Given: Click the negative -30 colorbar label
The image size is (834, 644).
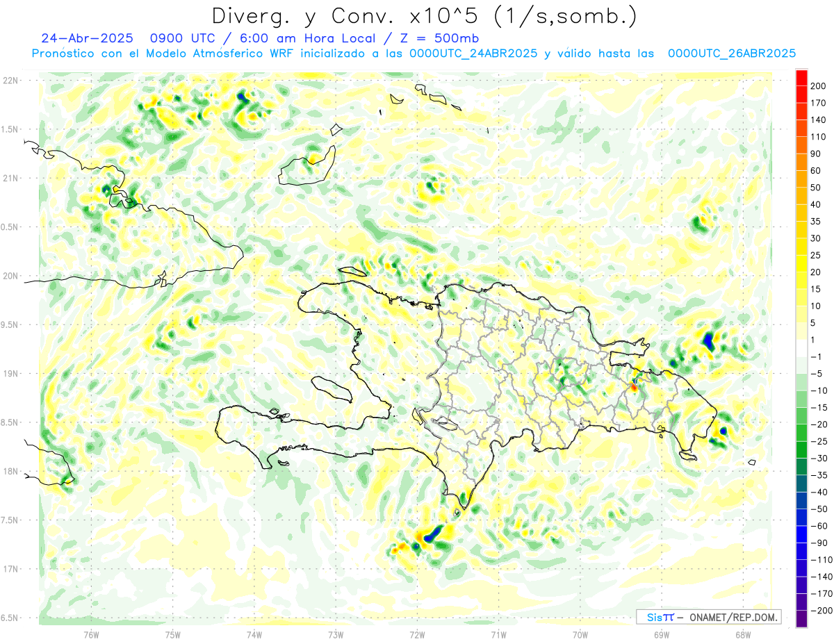Looking at the screenshot, I should [821, 459].
